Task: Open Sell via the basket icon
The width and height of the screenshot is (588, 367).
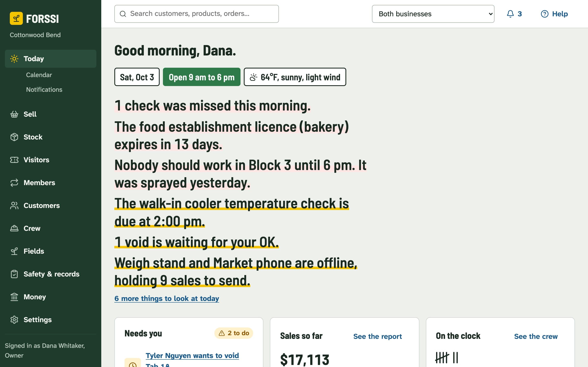Action: [14, 114]
